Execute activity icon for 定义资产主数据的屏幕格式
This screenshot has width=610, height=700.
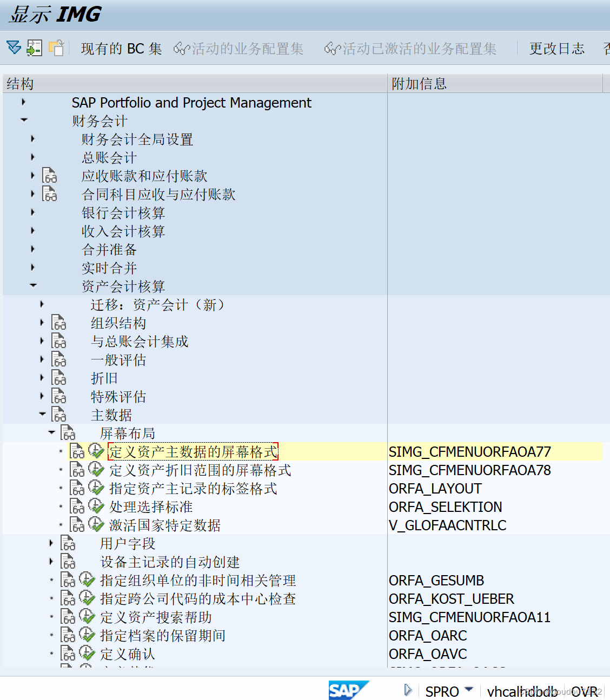pos(96,451)
